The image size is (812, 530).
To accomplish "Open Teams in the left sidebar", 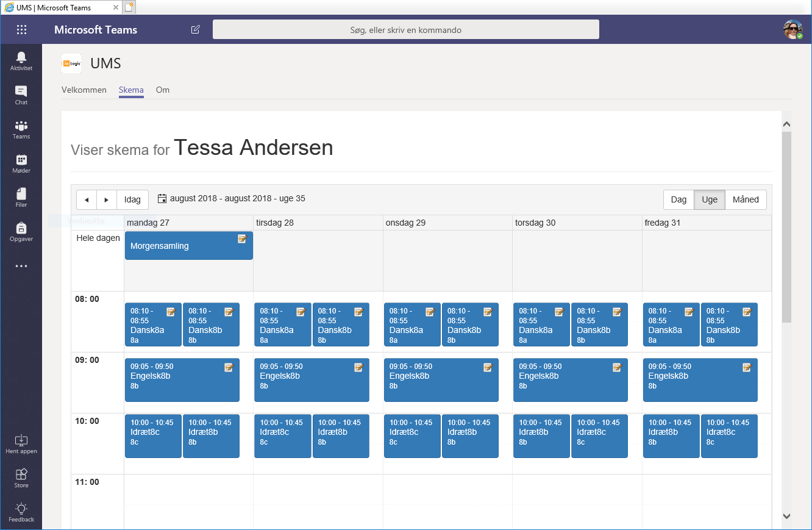I will tap(21, 129).
